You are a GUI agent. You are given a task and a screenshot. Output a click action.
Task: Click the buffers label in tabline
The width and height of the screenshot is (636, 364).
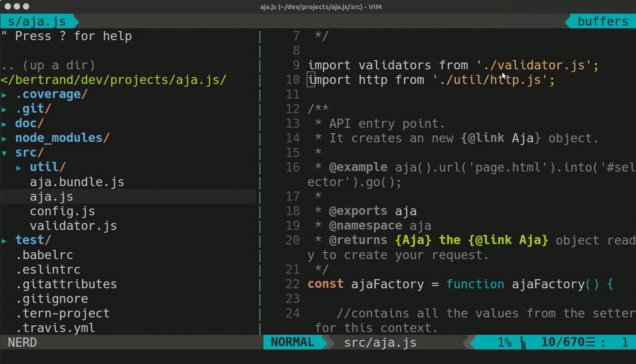[603, 21]
